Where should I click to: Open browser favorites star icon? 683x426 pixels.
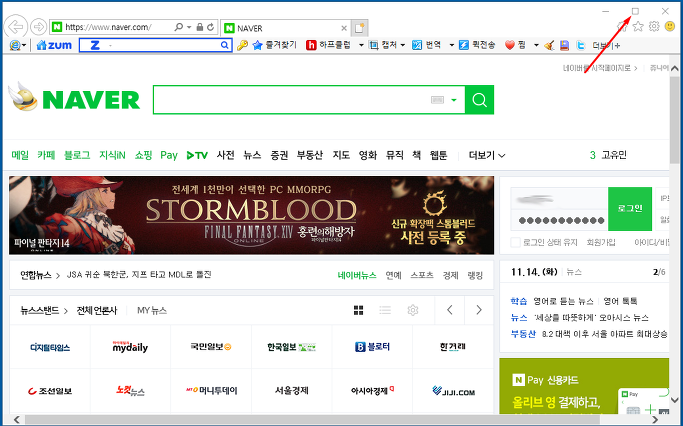point(638,26)
